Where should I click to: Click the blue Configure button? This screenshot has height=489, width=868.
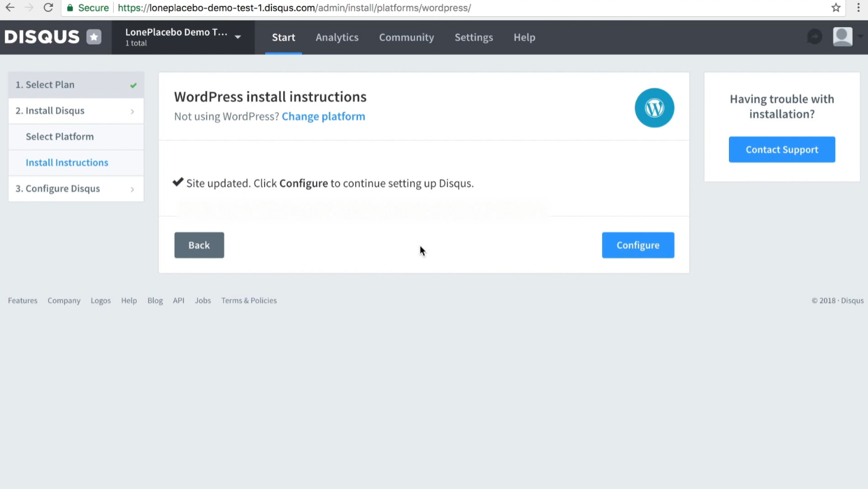coord(638,245)
